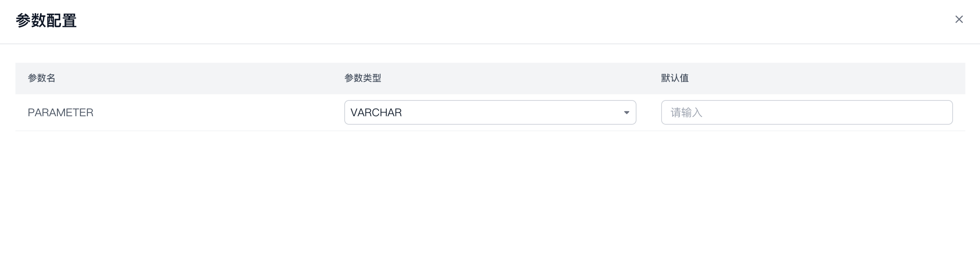Expand type options for the PARAMETER row
Image resolution: width=980 pixels, height=254 pixels.
coord(540,112)
